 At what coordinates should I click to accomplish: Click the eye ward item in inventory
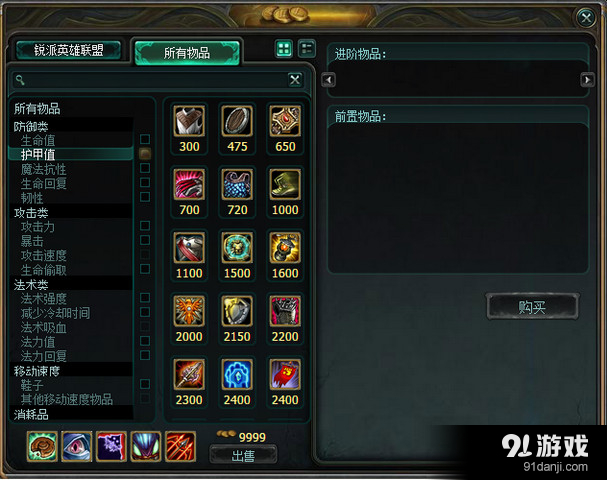77,446
